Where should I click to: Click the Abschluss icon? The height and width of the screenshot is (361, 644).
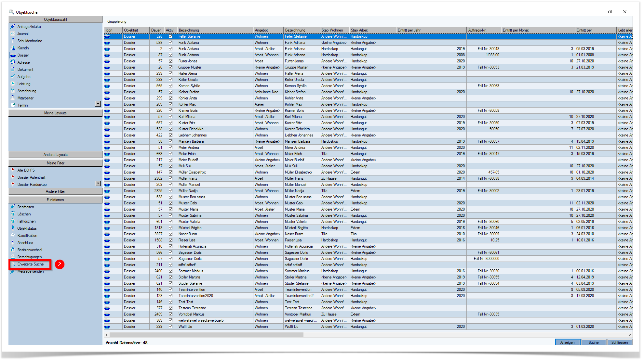pos(13,243)
